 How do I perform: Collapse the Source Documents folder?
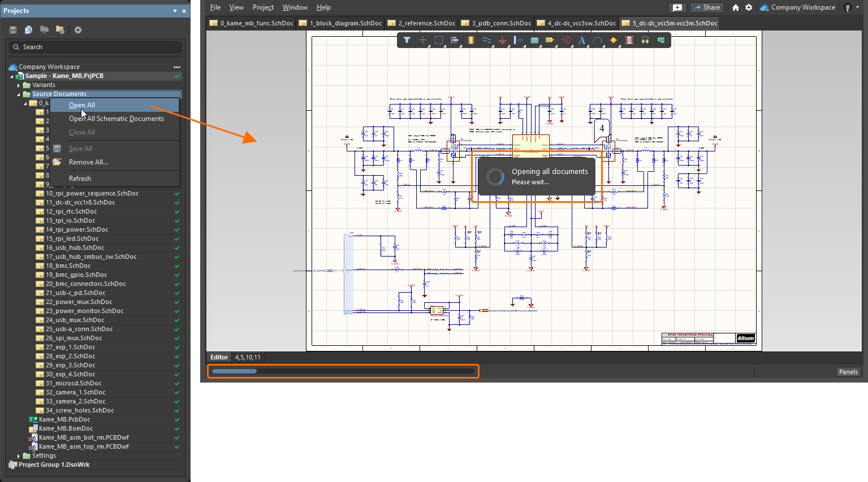pyautogui.click(x=19, y=94)
